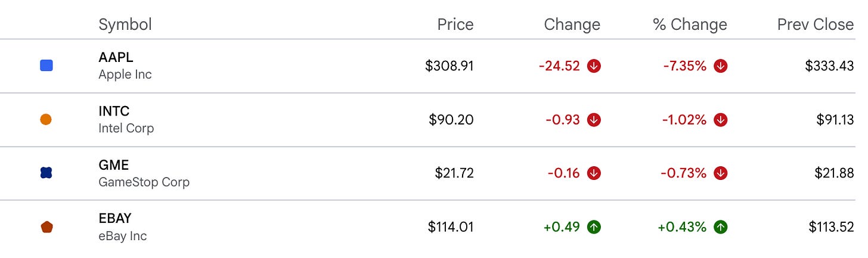Click the brown pentagon marker for EBAY
This screenshot has height=258, width=868.
click(x=46, y=227)
